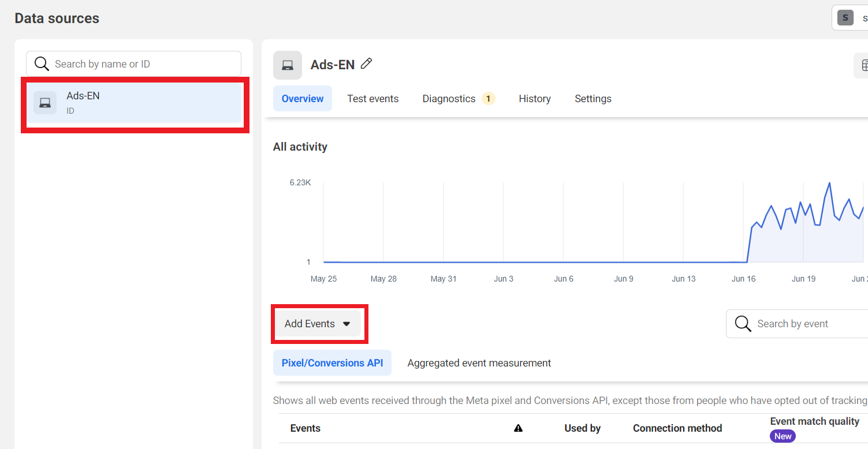Click the Used by column header
The width and height of the screenshot is (868, 449).
tap(583, 428)
